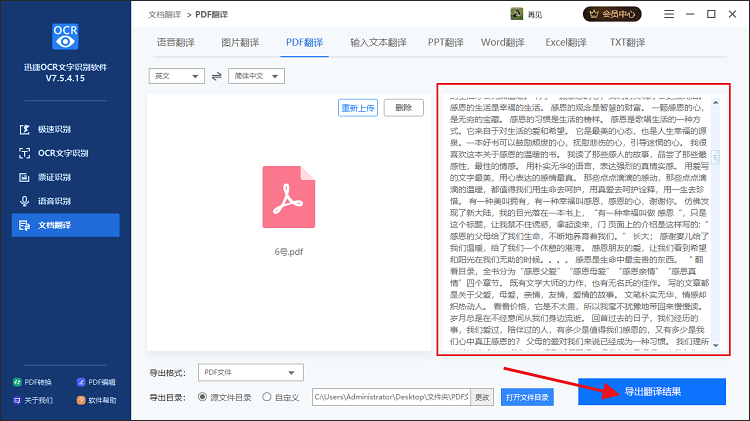Click the 迅捷OCR文字识别软件 title text

coord(66,67)
